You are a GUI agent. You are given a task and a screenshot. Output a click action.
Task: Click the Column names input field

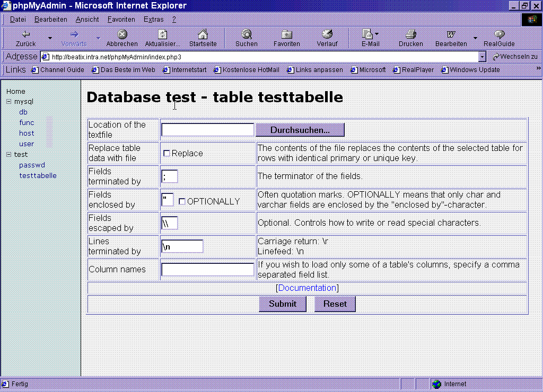(x=207, y=270)
